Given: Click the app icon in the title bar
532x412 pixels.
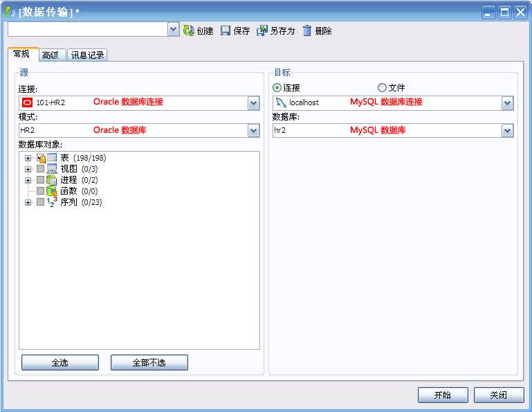Looking at the screenshot, I should 10,12.
